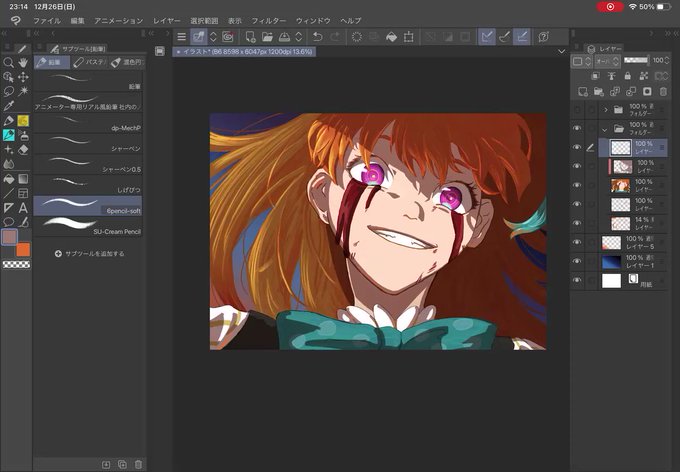Screen dimensions: 680x472
Task: Hide the 用紙 paper layer
Action: pyautogui.click(x=577, y=280)
